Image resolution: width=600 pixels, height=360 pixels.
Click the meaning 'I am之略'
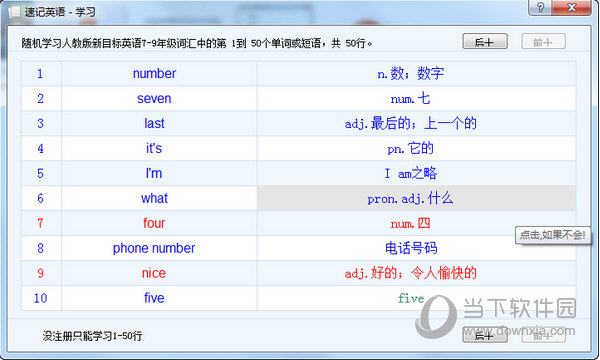click(x=416, y=173)
